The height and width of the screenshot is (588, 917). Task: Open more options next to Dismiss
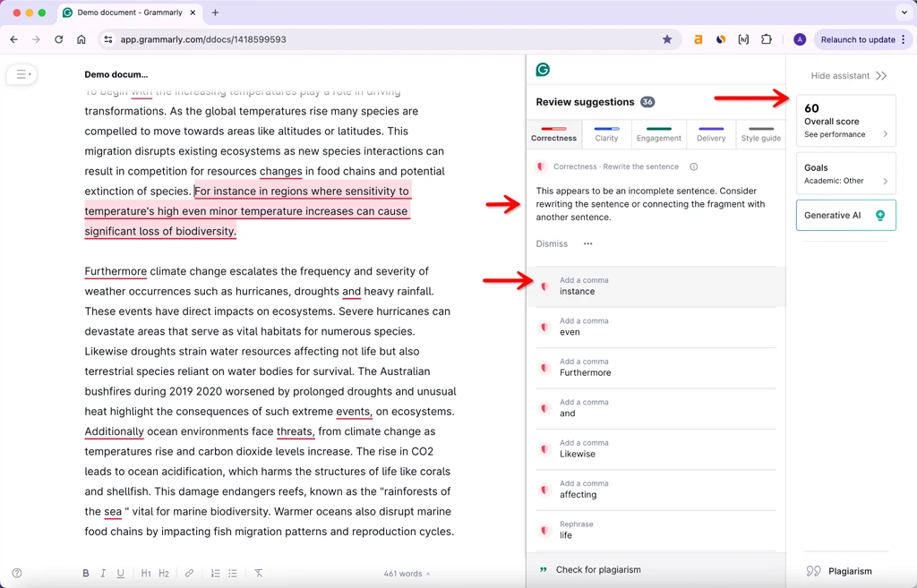pos(587,243)
